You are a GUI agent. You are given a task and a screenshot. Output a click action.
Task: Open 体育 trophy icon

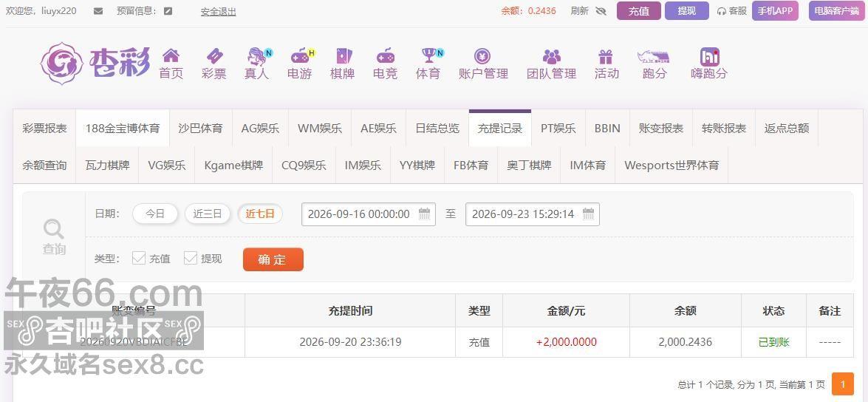tap(429, 55)
